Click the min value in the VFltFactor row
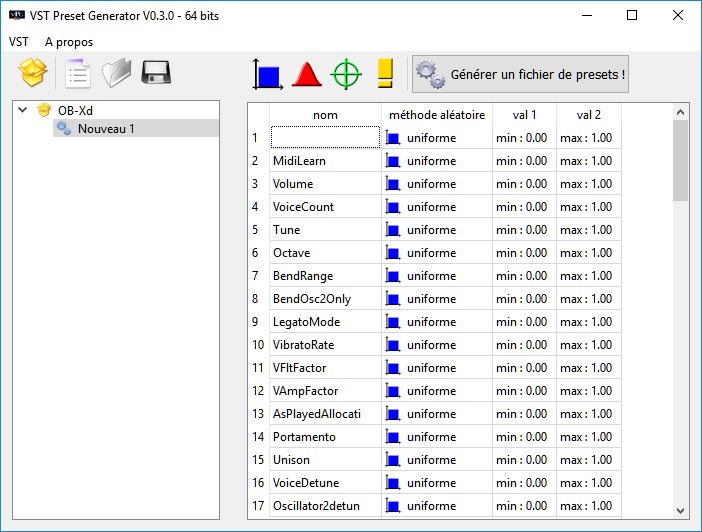This screenshot has height=532, width=702. (522, 368)
